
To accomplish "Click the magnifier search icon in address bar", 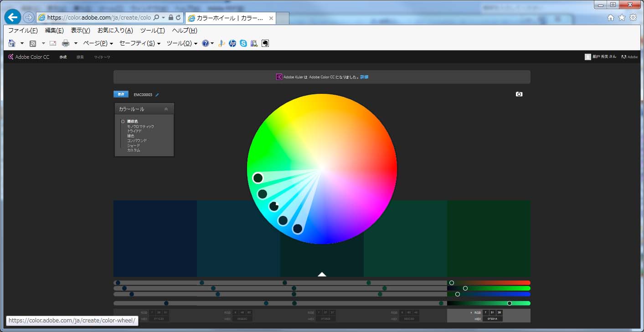I will coord(156,17).
